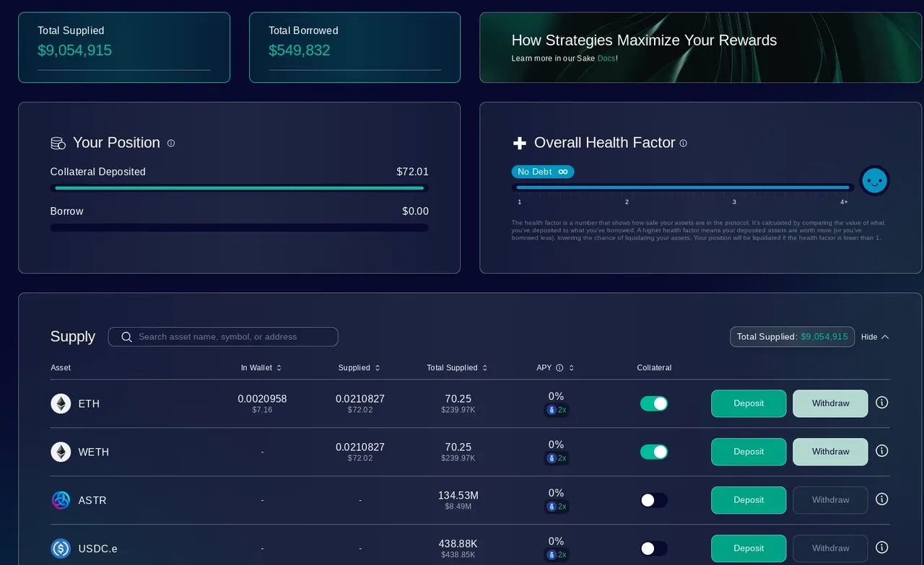Disable collateral toggle for ETH
924x565 pixels.
coord(654,403)
